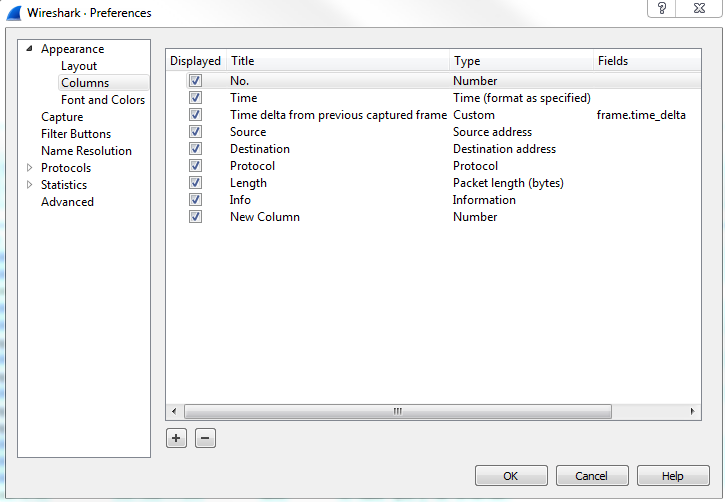Screen dimensions: 725x502
Task: Click the 'Source' title cell
Action: click(248, 132)
